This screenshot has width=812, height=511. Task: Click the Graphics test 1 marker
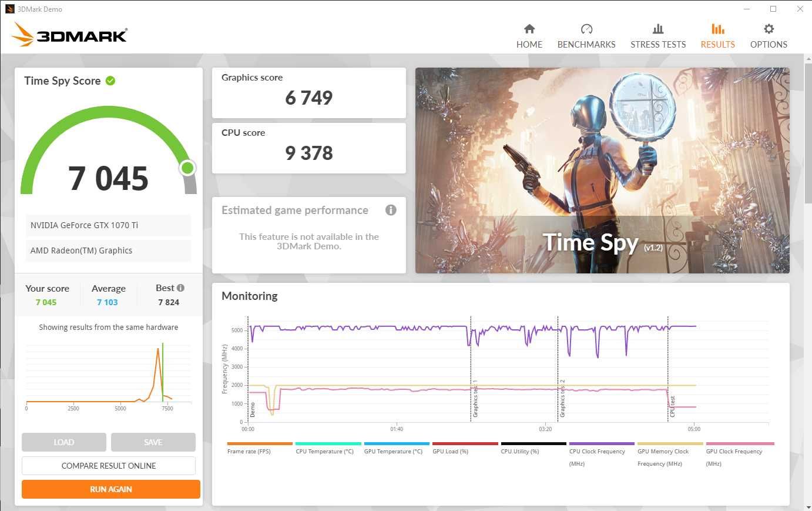point(475,399)
